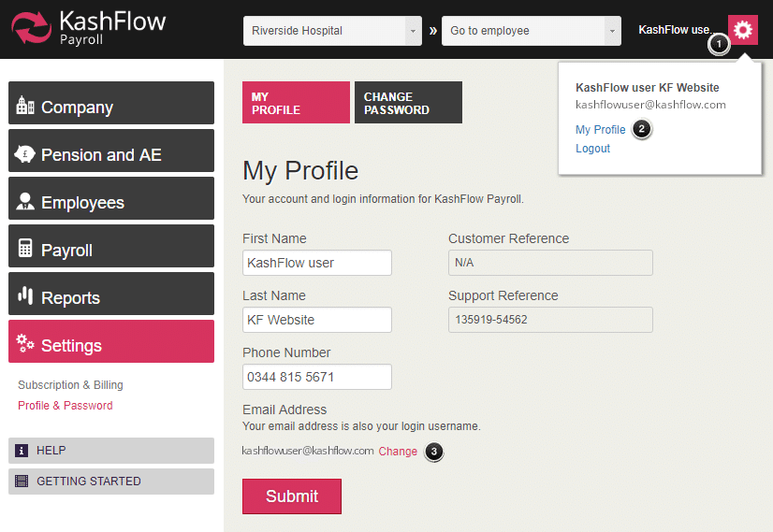Viewport: 773px width, 532px height.
Task: Open My Profile link in user popup
Action: (600, 130)
